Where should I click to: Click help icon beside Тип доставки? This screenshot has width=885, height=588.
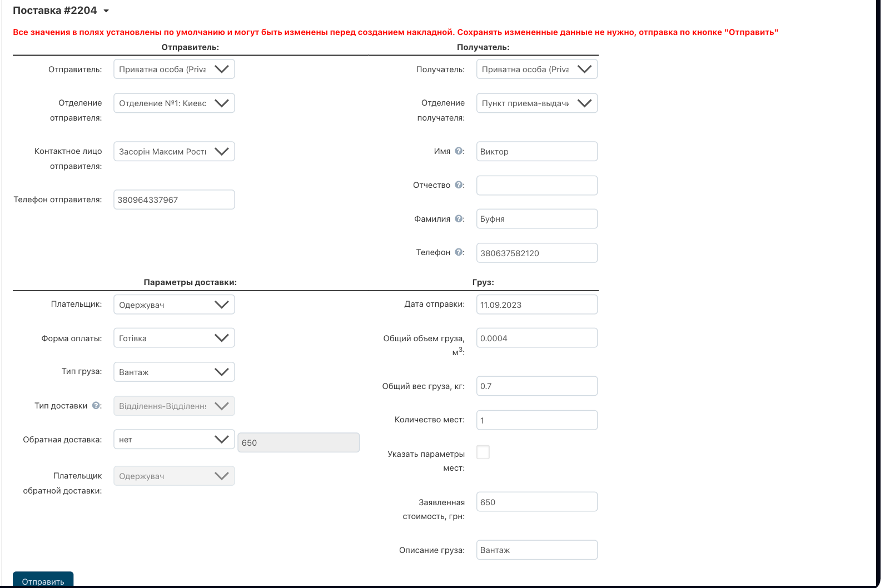point(96,406)
